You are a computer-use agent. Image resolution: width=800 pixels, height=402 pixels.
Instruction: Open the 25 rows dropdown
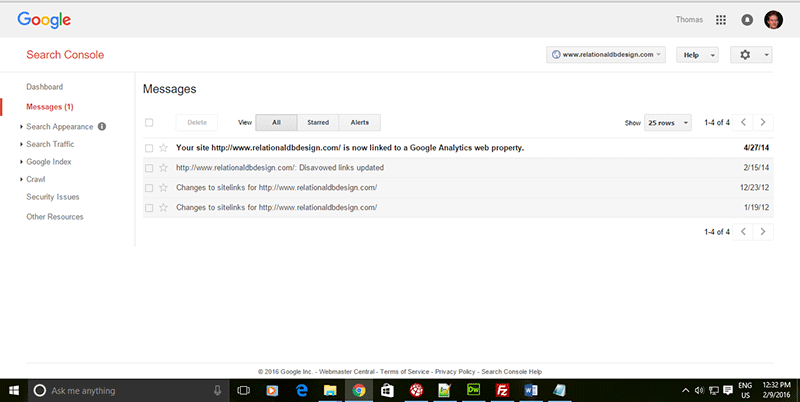pos(668,122)
